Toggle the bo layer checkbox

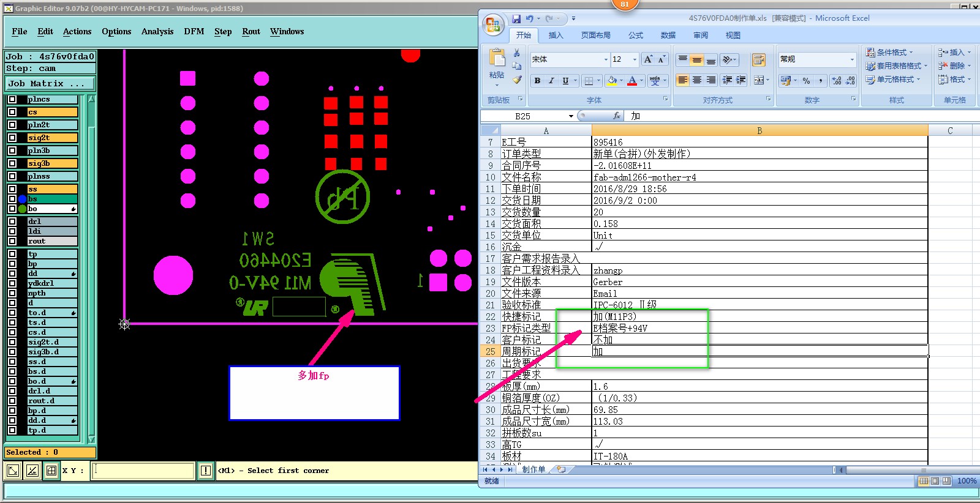click(x=12, y=209)
